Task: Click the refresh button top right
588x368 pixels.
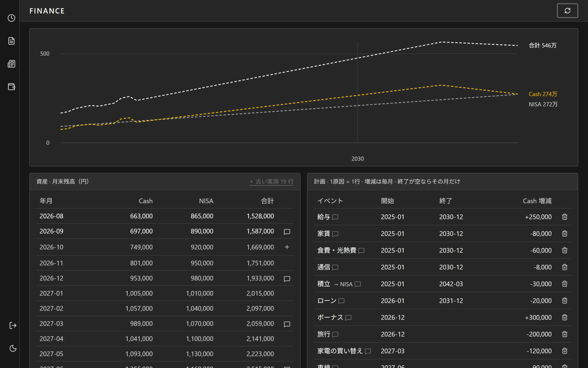Action: coord(567,11)
